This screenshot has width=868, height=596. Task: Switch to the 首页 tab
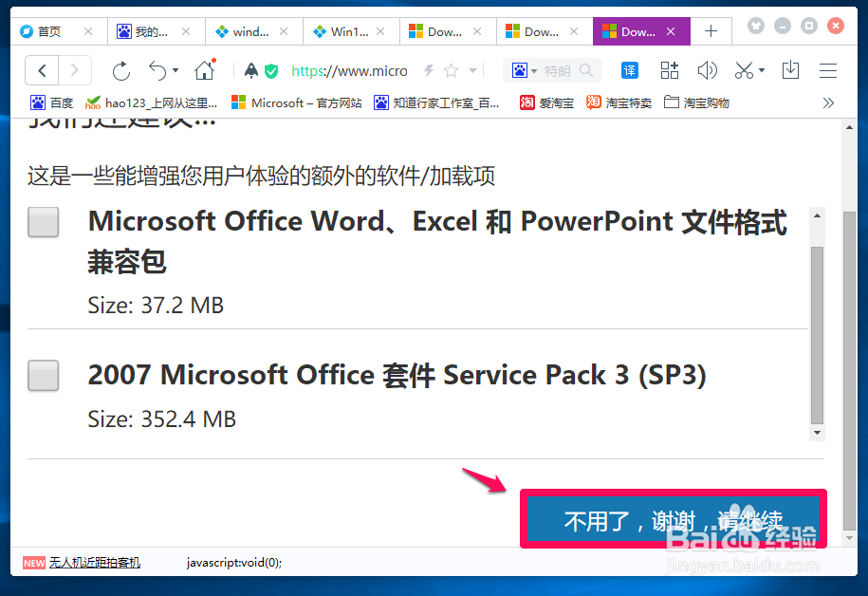48,31
